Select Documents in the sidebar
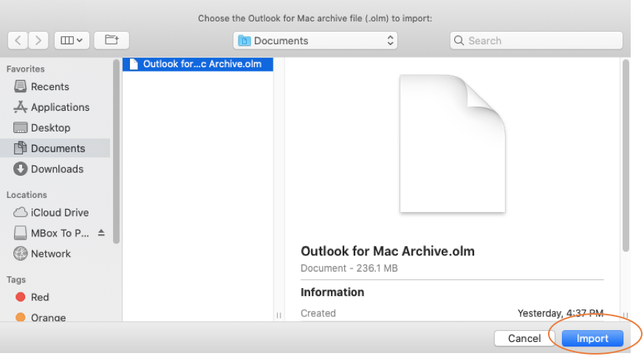Image resolution: width=644 pixels, height=359 pixels. [x=55, y=148]
